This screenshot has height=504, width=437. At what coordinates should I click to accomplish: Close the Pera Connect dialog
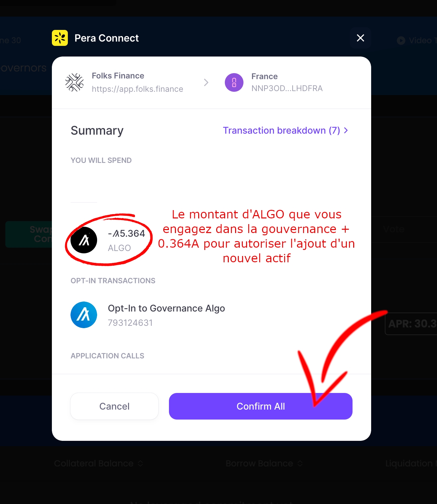361,38
